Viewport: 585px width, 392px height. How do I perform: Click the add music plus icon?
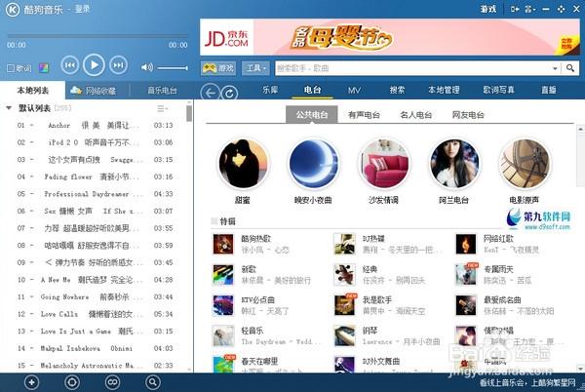(x=32, y=382)
